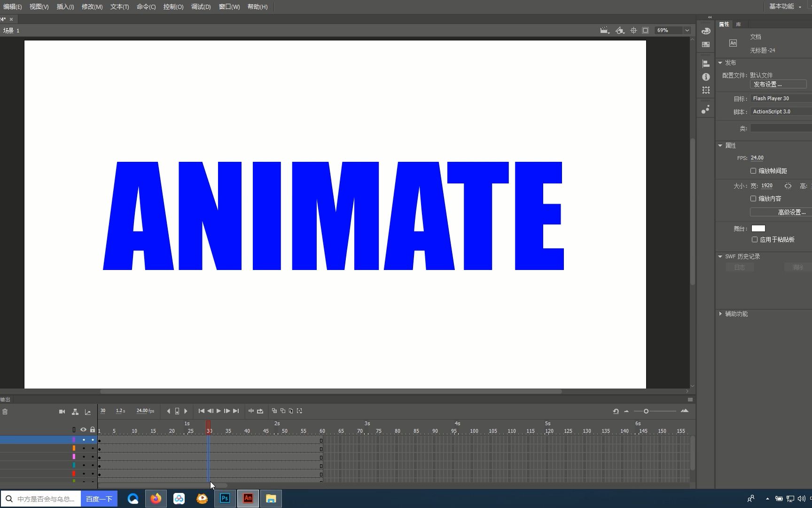Switch to the 库 (Library) tab
This screenshot has width=812, height=508.
coord(738,24)
